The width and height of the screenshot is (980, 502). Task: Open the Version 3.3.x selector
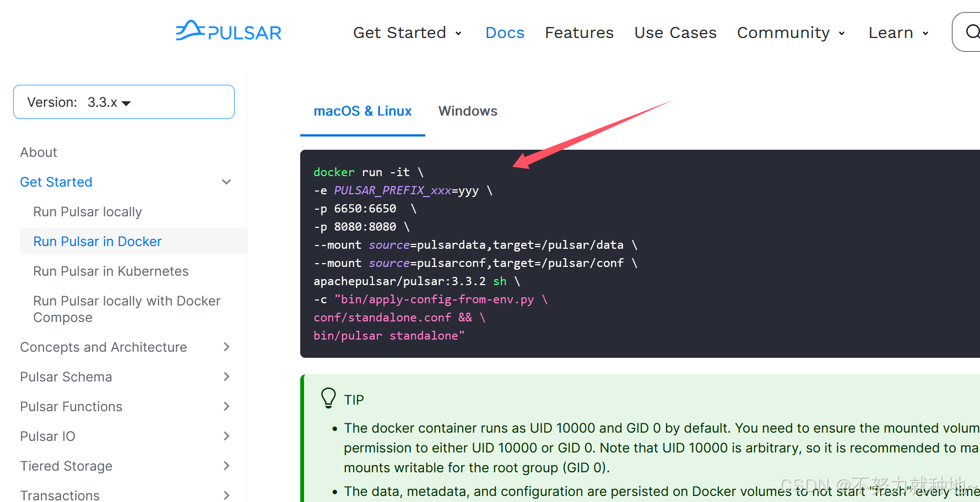click(x=124, y=102)
